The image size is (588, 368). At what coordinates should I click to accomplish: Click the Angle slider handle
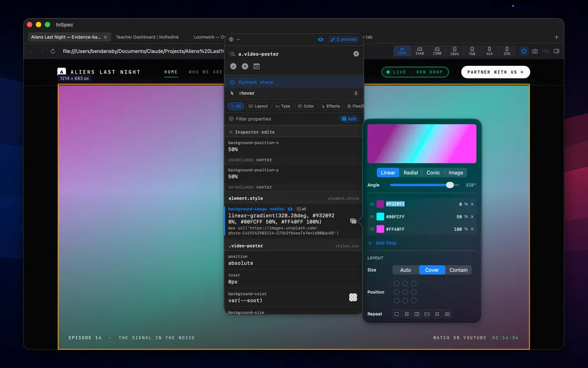click(x=450, y=185)
